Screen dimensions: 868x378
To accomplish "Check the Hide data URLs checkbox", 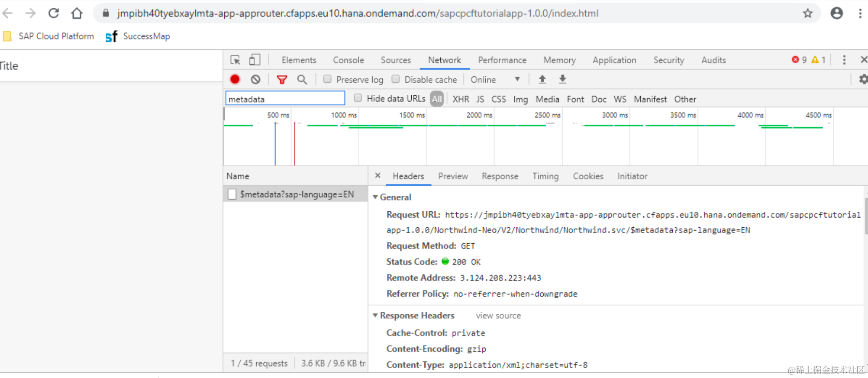I will [x=358, y=98].
